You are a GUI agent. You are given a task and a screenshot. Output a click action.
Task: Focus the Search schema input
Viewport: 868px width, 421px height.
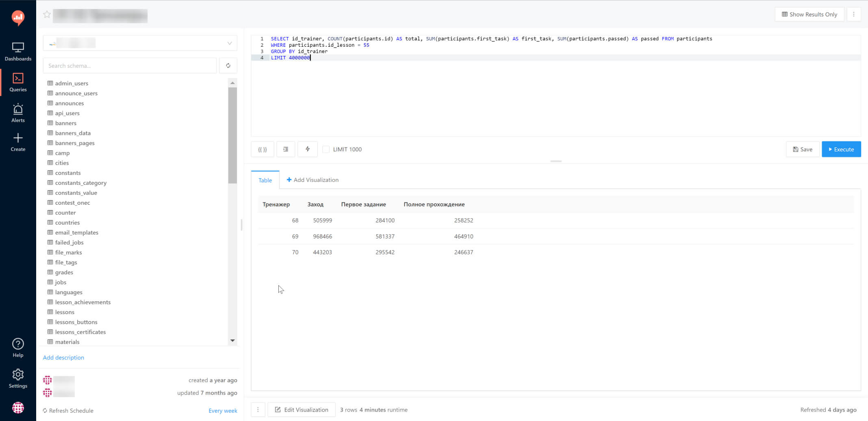130,65
